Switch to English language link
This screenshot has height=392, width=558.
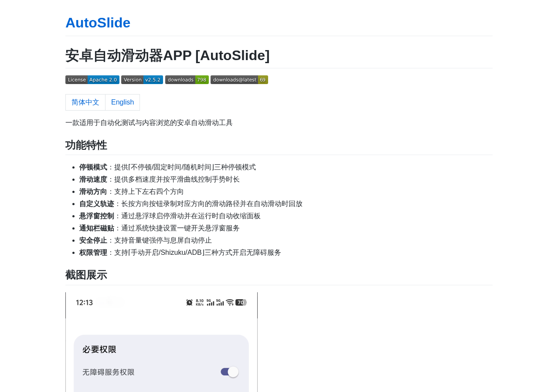tap(122, 102)
